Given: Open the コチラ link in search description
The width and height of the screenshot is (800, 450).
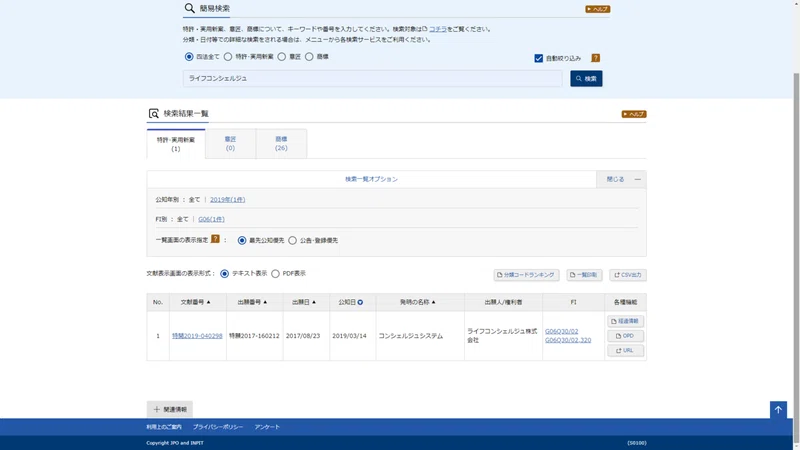Looking at the screenshot, I should click(x=438, y=29).
